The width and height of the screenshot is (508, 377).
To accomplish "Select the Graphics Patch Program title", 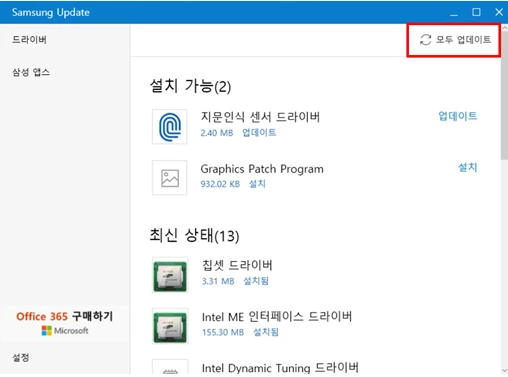I will click(262, 169).
